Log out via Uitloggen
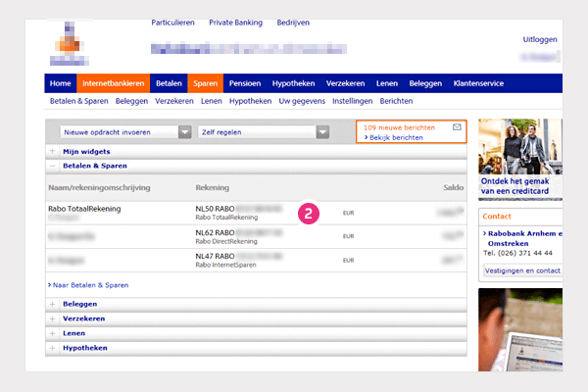588x392 pixels. pos(540,39)
